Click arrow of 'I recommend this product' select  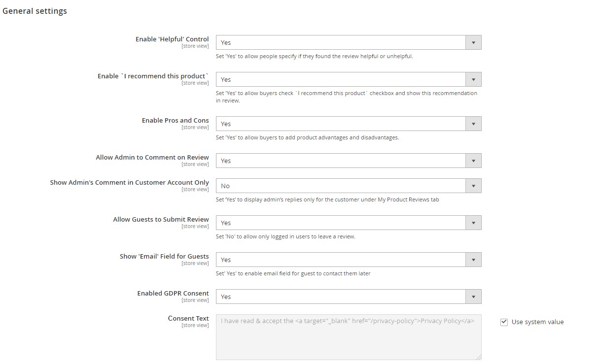(473, 80)
